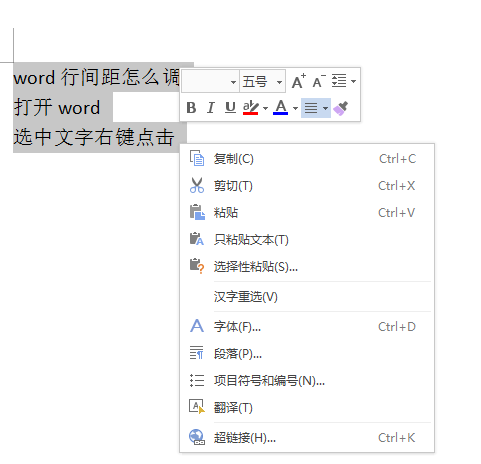
Task: Open the font name combo box
Action: [x=210, y=81]
